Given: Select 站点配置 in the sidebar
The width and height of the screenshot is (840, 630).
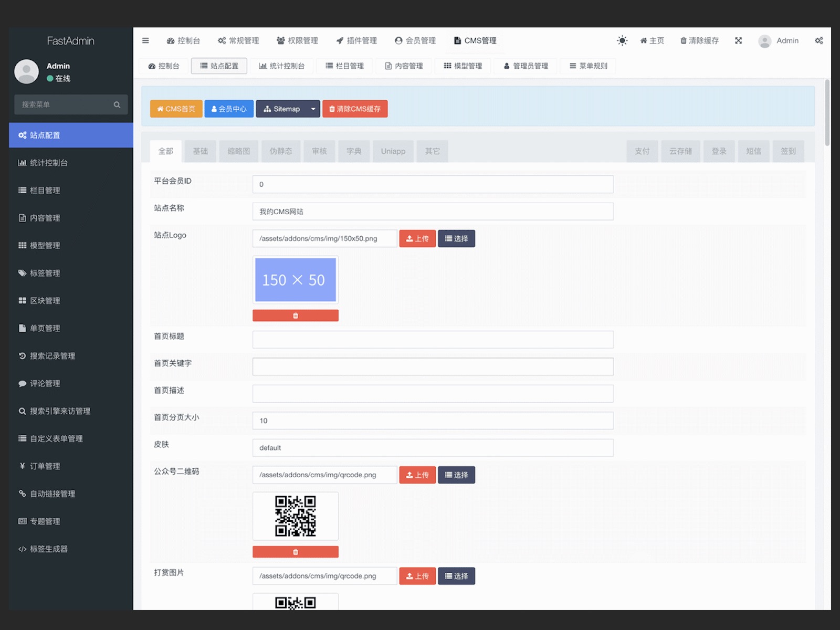Looking at the screenshot, I should tap(71, 135).
